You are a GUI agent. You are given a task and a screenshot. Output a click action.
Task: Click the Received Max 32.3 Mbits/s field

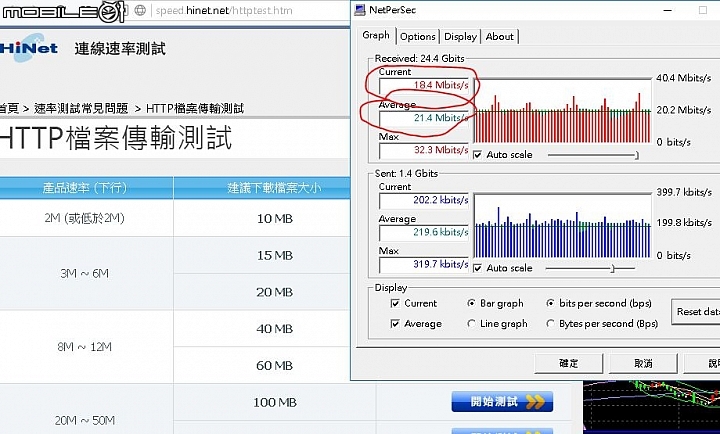point(424,150)
